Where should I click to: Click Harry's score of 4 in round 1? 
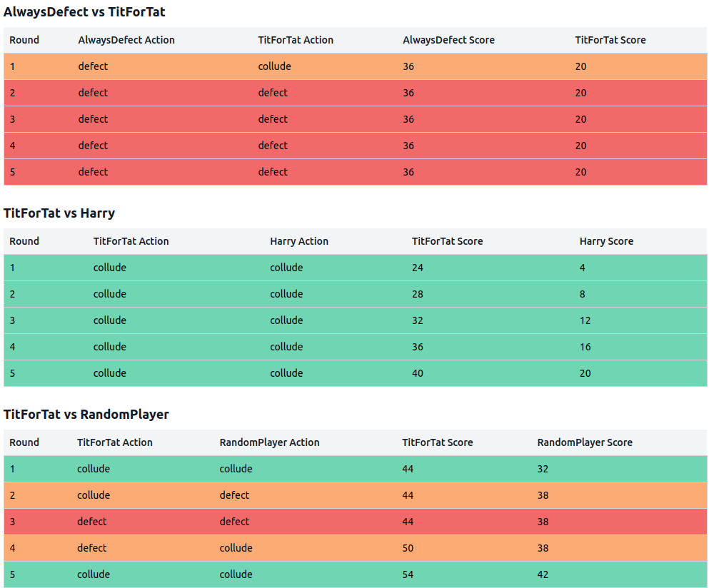[x=583, y=268]
